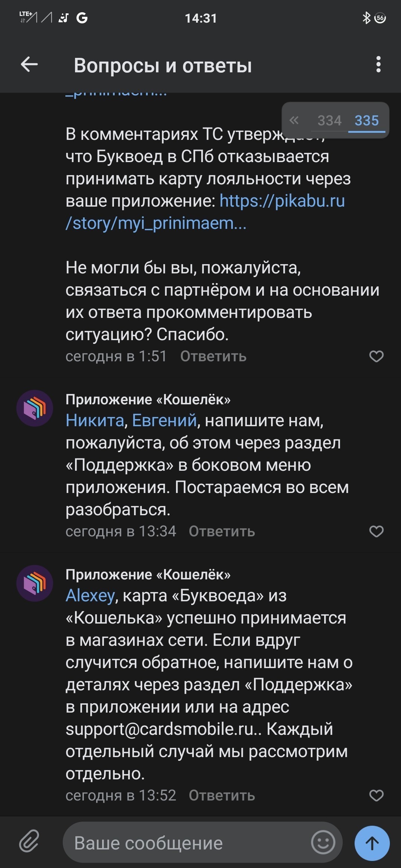Image resolution: width=401 pixels, height=868 pixels.
Task: Tap Кошелёк avatar on 13:34 reply
Action: tap(35, 408)
